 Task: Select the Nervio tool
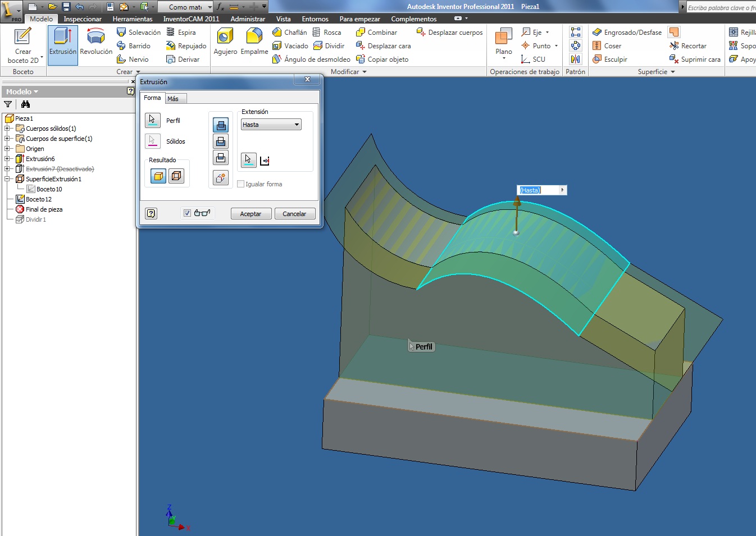tap(133, 59)
